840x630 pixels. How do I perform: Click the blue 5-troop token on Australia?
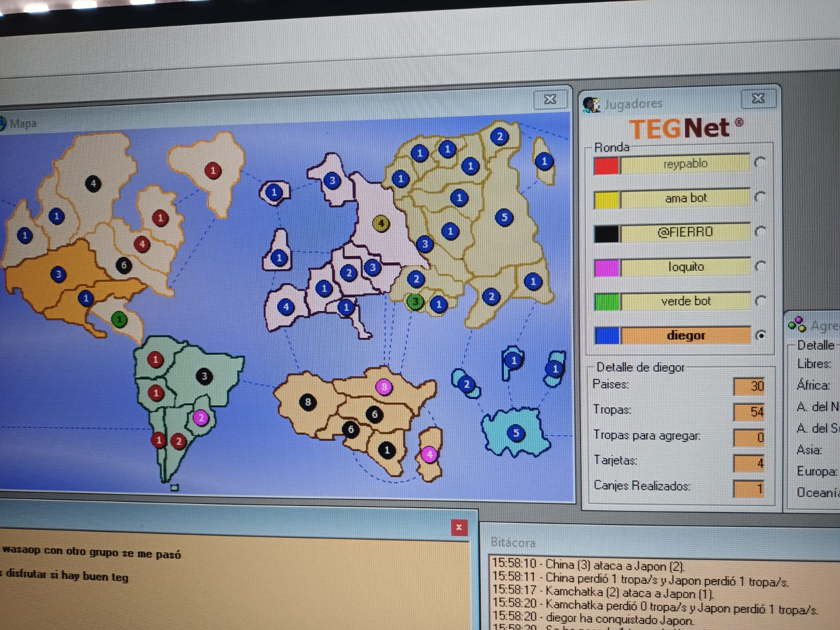pos(516,433)
